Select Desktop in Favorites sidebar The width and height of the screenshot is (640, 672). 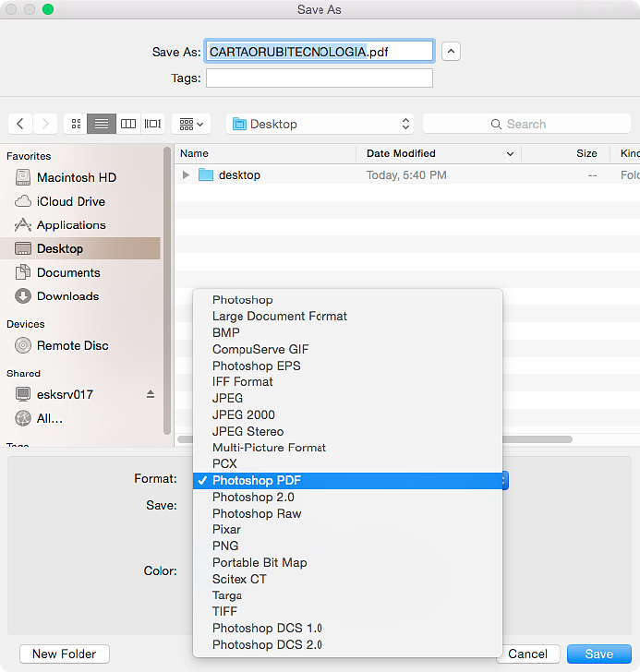point(80,248)
